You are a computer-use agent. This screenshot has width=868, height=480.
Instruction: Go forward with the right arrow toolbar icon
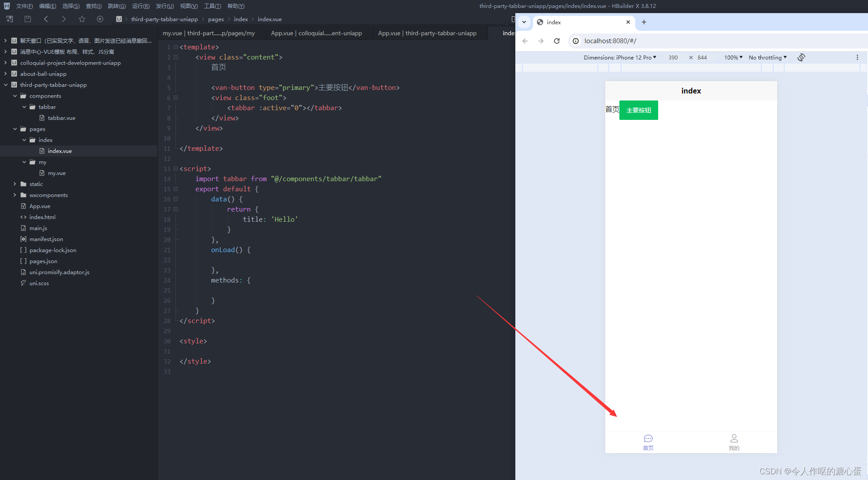pyautogui.click(x=63, y=19)
